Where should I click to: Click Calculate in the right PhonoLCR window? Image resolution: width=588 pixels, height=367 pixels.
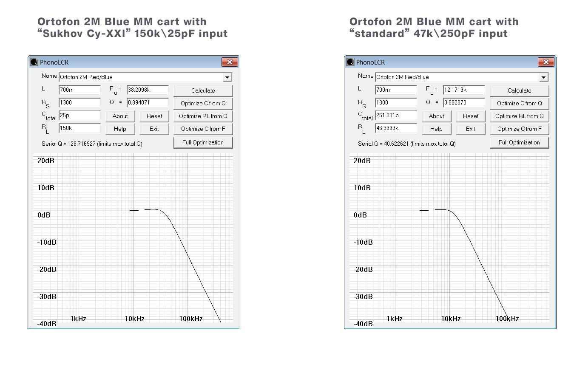pyautogui.click(x=520, y=90)
